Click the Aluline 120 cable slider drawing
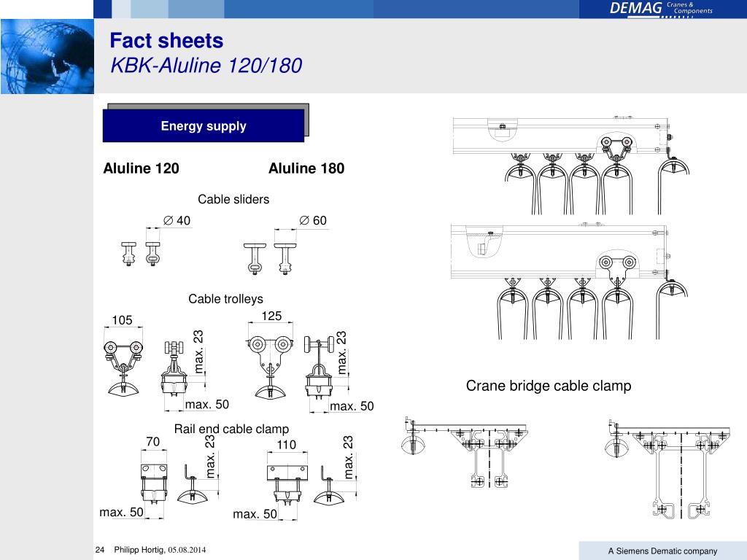Image resolution: width=747 pixels, height=560 pixels. tap(141, 254)
